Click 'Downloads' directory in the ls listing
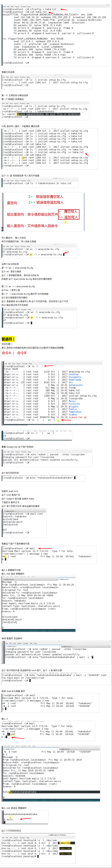Image resolution: width=112 pixels, height=868 pixels. click(75, 380)
